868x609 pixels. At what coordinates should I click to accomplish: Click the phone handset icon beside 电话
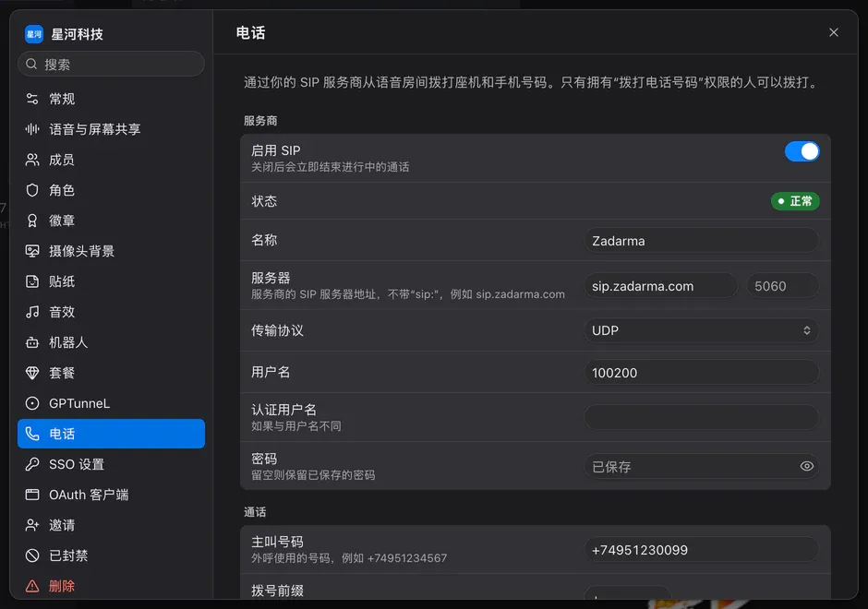coord(32,434)
